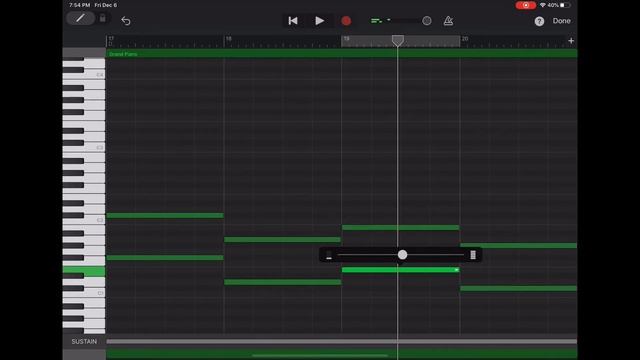Image resolution: width=640 pixels, height=360 pixels.
Task: Tap the green highlighted piano key
Action: [x=84, y=271]
